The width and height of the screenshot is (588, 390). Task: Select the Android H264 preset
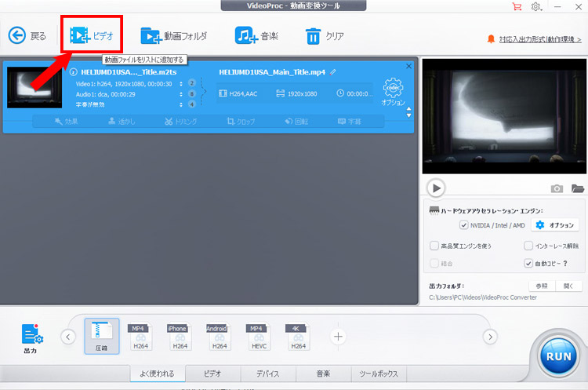coord(219,337)
